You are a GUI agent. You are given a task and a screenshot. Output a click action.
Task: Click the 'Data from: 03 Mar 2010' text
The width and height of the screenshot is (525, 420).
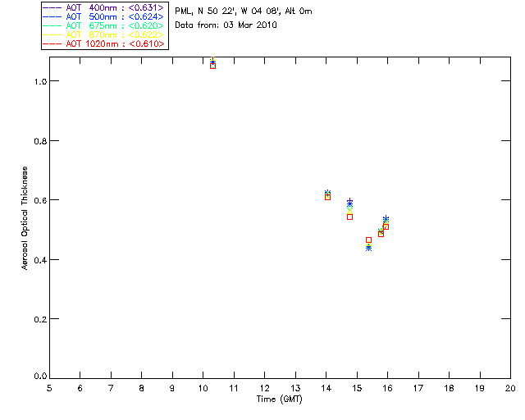(x=226, y=25)
